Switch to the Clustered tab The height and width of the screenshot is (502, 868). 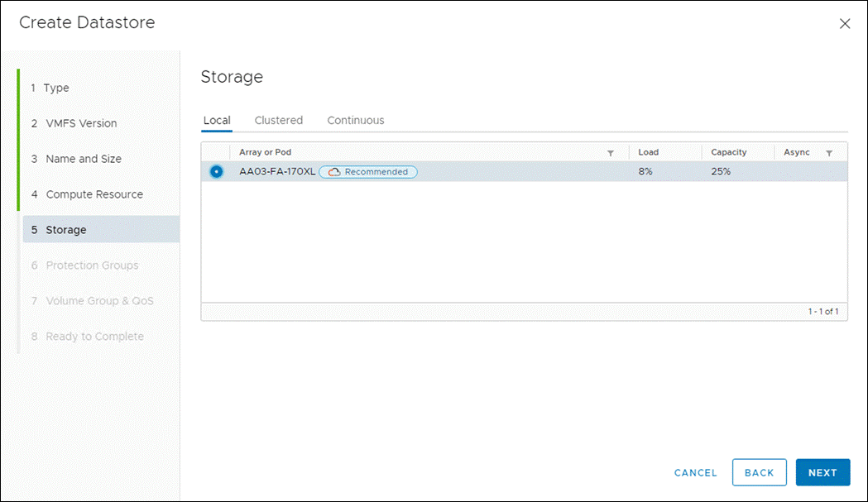278,120
